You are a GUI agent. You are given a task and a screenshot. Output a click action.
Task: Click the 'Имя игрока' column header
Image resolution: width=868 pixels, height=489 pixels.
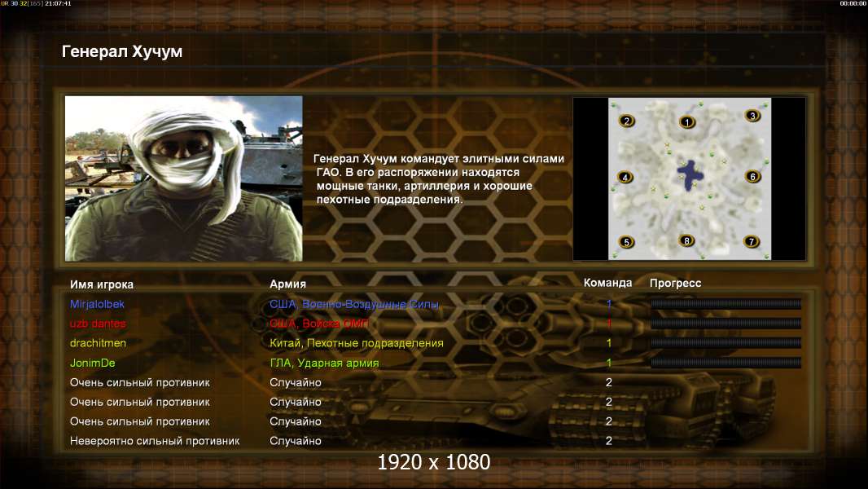pyautogui.click(x=101, y=284)
